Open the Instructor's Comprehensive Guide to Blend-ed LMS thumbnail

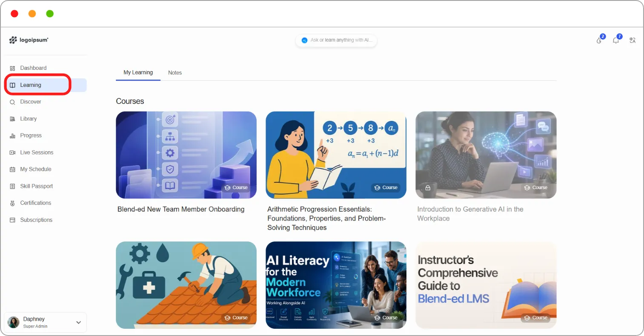pyautogui.click(x=486, y=285)
